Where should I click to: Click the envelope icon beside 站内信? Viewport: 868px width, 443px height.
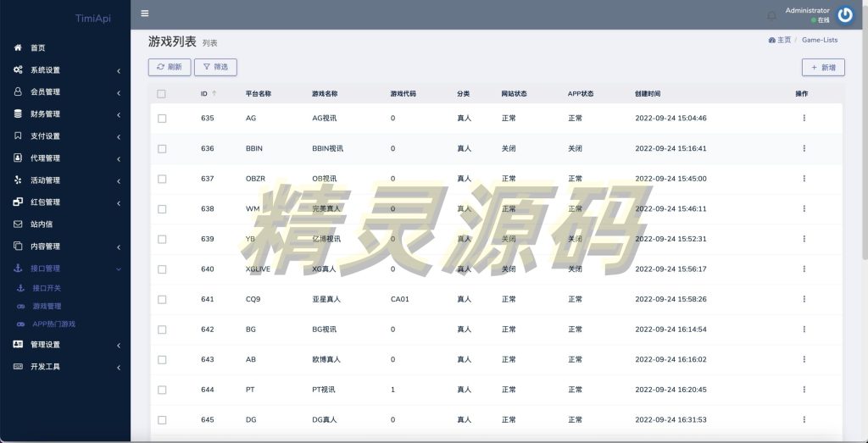pyautogui.click(x=18, y=224)
